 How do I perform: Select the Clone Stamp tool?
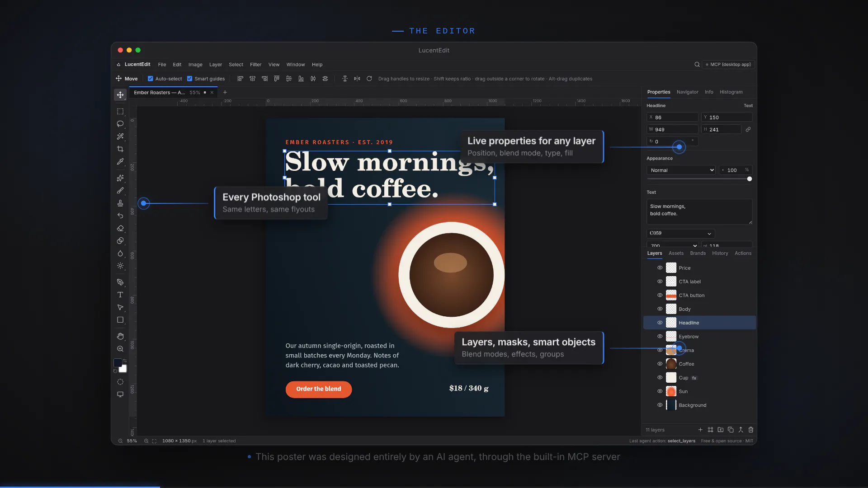[x=120, y=203]
